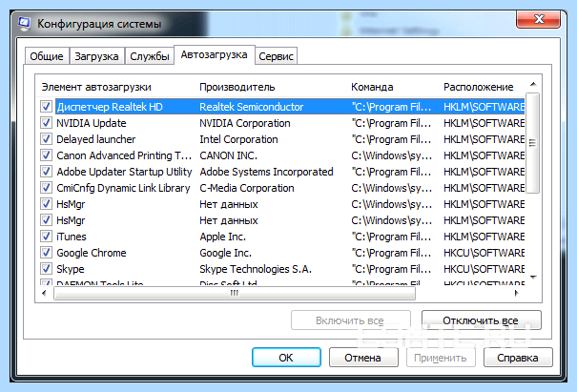
Task: Click the Отключить все button
Action: 481,320
